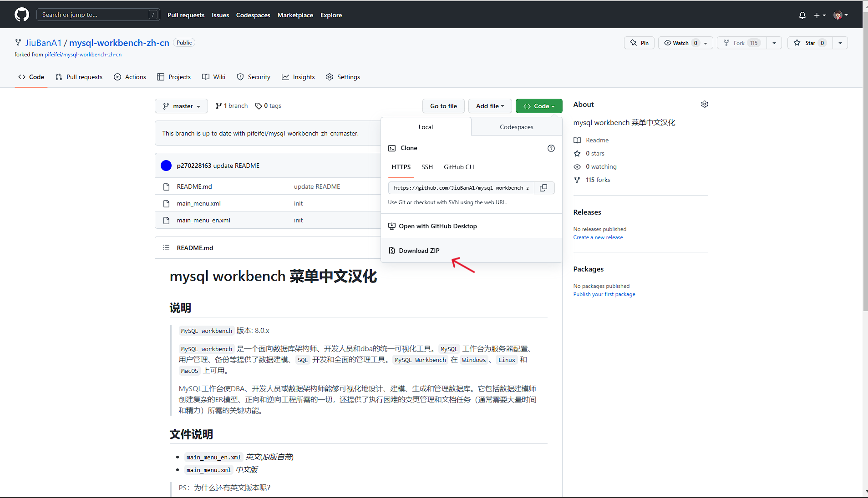This screenshot has height=498, width=868.
Task: Switch to the Actions tab
Action: point(130,77)
